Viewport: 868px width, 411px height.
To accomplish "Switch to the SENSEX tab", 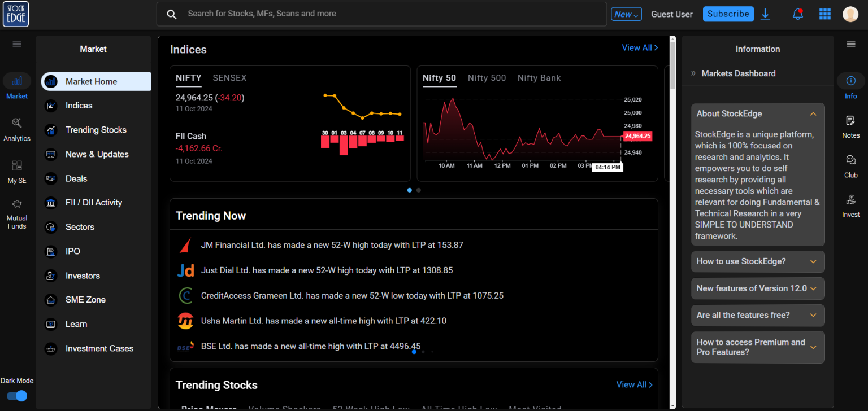I will click(229, 77).
